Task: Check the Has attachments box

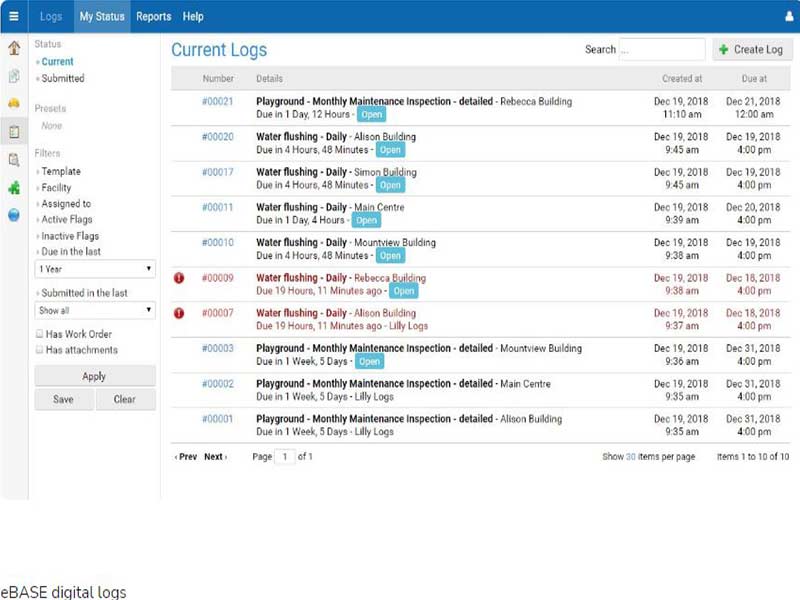Action: 39,349
